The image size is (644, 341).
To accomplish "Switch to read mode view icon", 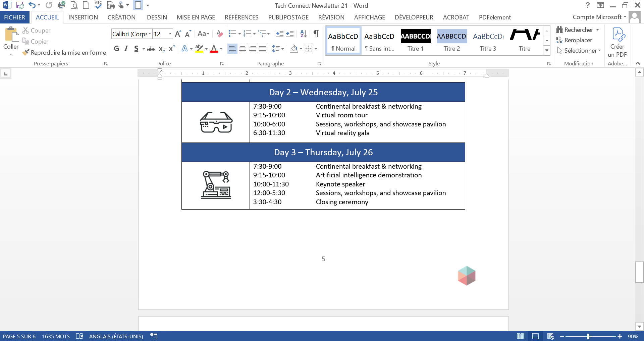I will [x=520, y=336].
